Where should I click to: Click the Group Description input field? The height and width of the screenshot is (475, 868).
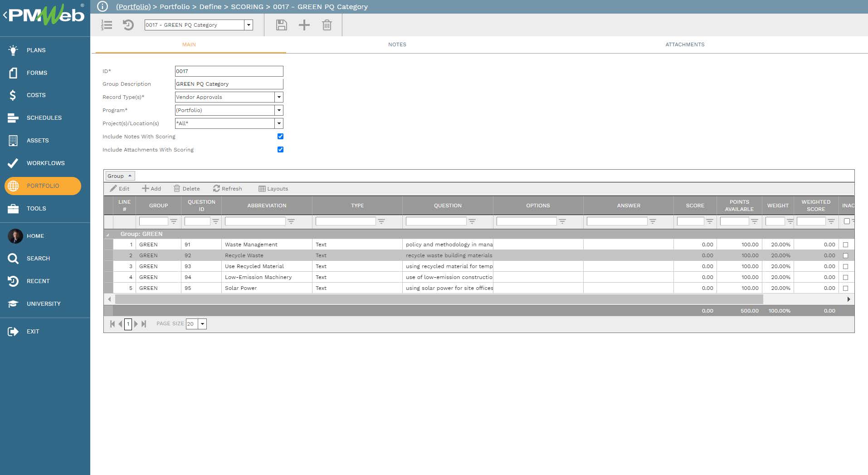229,83
